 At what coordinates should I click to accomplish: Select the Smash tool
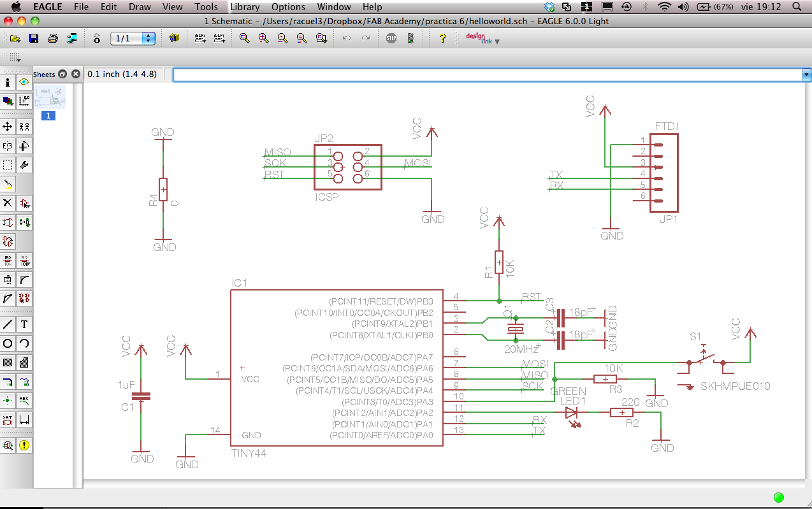8,280
